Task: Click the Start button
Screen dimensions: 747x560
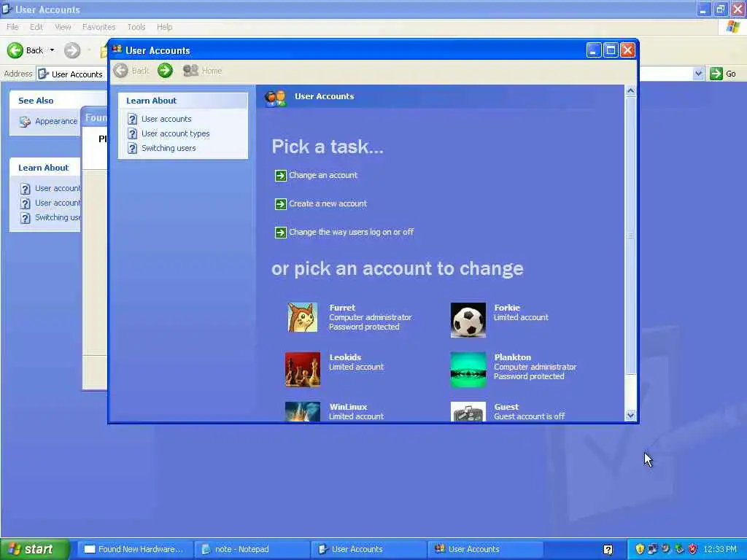Action: (35, 550)
